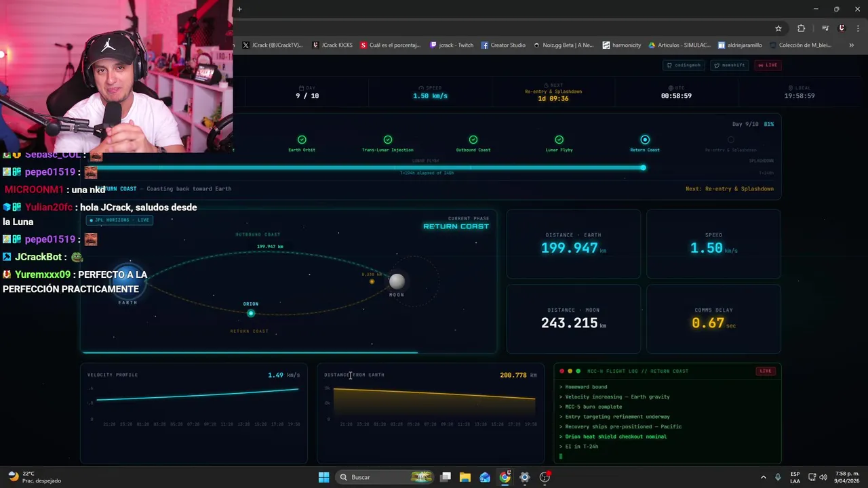
Task: Click the Earth on the trajectory map
Action: (x=129, y=281)
